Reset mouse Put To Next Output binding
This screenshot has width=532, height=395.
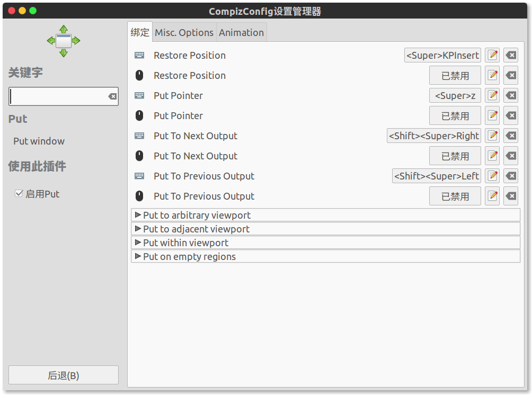pos(511,156)
